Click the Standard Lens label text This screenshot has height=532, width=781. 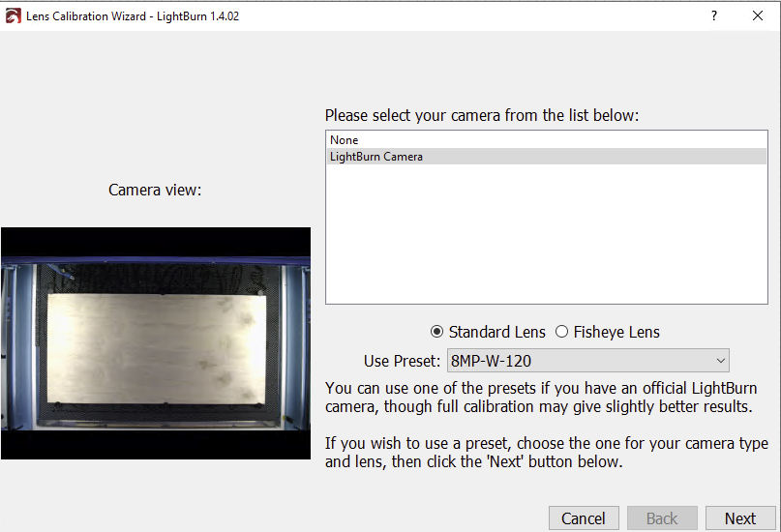tap(497, 332)
